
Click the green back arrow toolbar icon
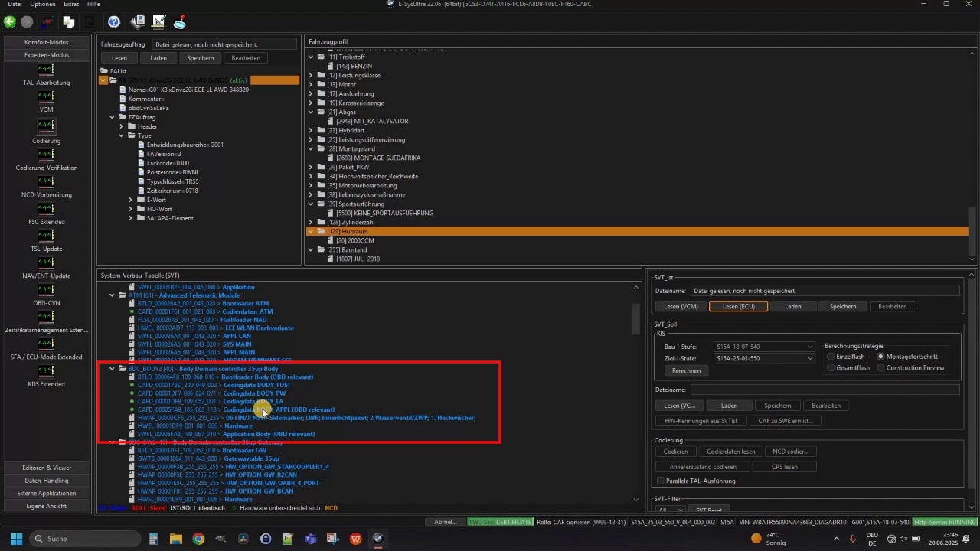(x=10, y=22)
